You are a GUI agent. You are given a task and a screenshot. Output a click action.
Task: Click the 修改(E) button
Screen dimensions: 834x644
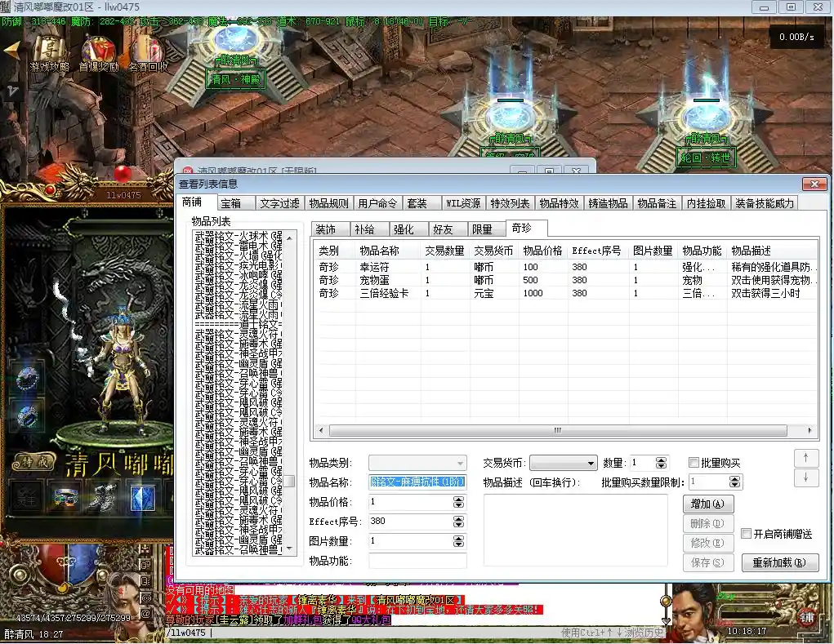(x=708, y=543)
